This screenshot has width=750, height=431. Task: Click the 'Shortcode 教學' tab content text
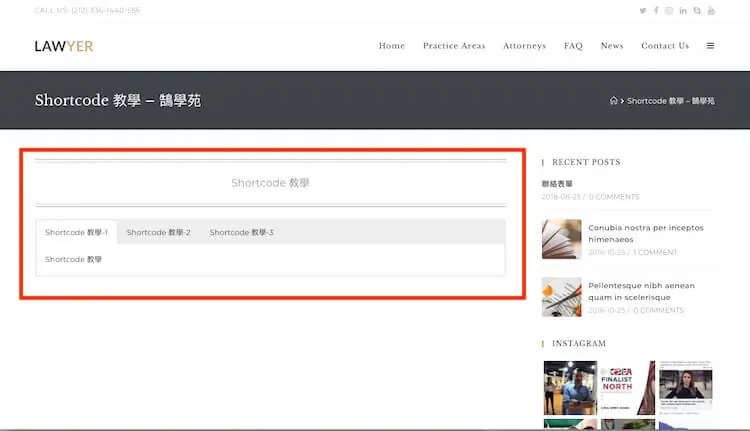(x=73, y=259)
